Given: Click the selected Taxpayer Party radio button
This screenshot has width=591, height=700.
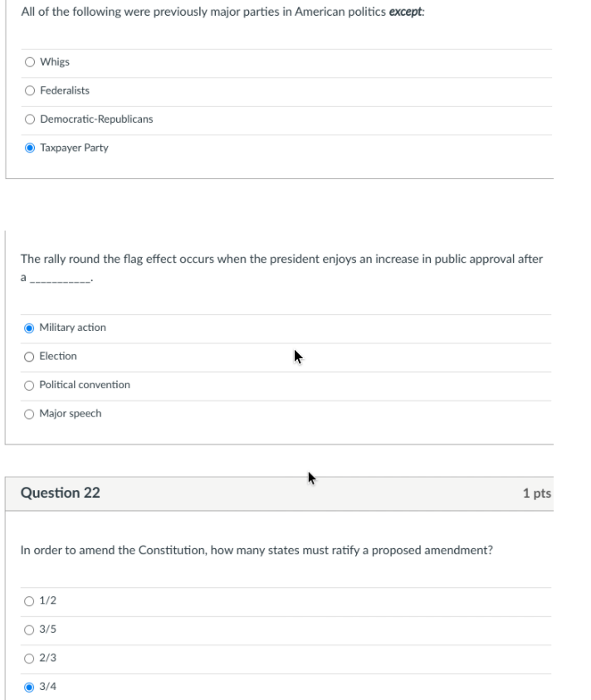Looking at the screenshot, I should pos(30,148).
